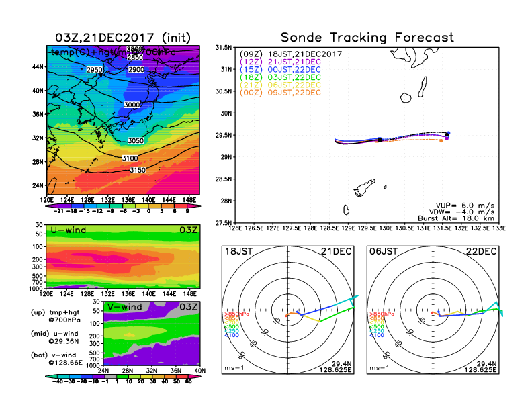Click the U-wind panel title
The image size is (532, 411).
point(69,232)
